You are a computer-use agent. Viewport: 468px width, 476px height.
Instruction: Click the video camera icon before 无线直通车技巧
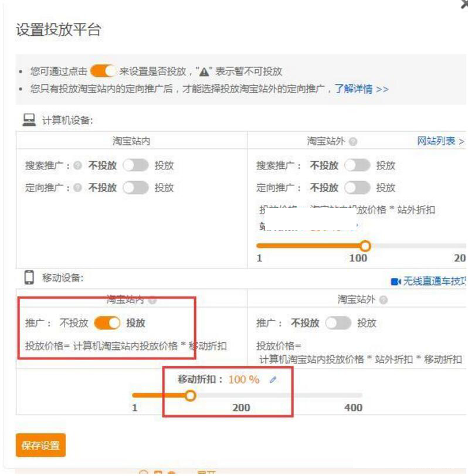point(396,282)
